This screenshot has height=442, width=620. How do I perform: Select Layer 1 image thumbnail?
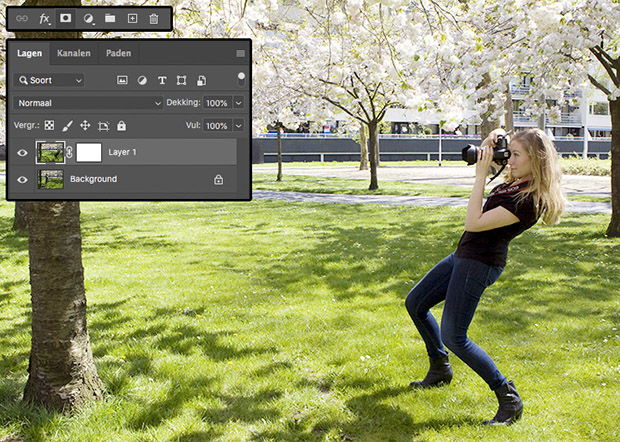pyautogui.click(x=50, y=152)
